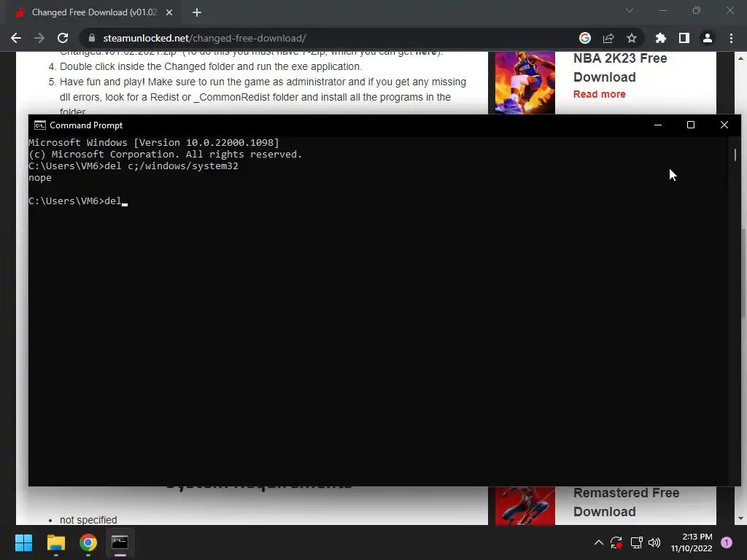Open the NBA 2K23 Read more link
The width and height of the screenshot is (747, 560).
[x=600, y=94]
